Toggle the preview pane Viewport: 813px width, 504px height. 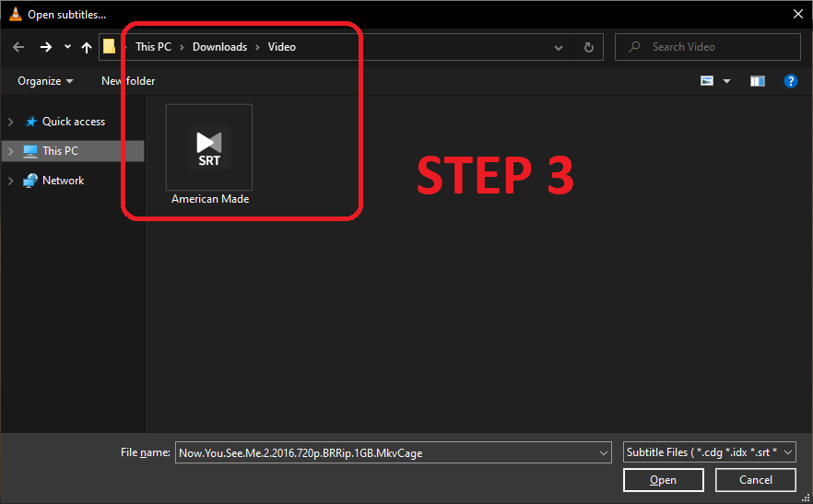[758, 81]
